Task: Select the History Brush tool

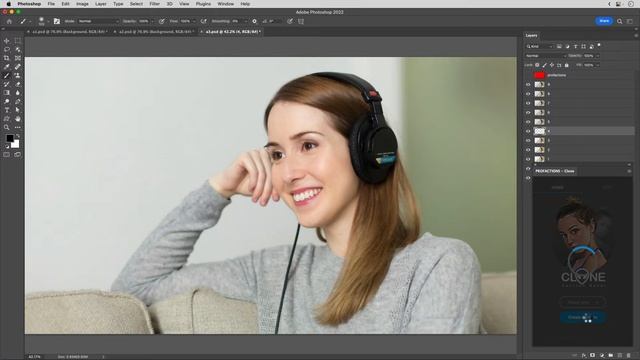Action: click(x=7, y=84)
